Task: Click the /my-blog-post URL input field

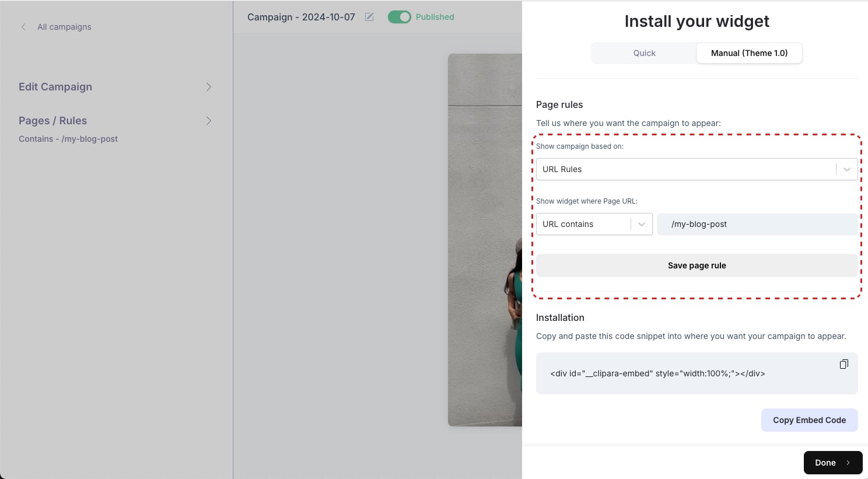Action: [758, 224]
